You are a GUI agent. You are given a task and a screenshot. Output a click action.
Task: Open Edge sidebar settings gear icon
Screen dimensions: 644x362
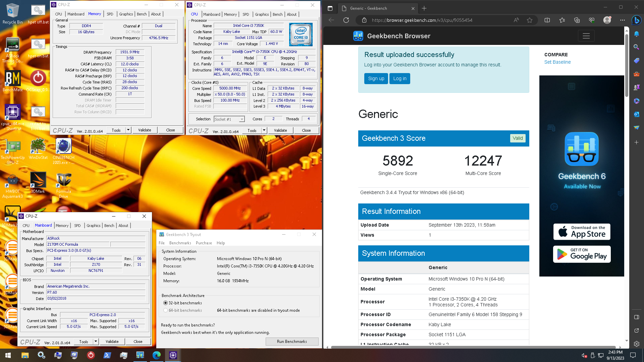tap(636, 344)
